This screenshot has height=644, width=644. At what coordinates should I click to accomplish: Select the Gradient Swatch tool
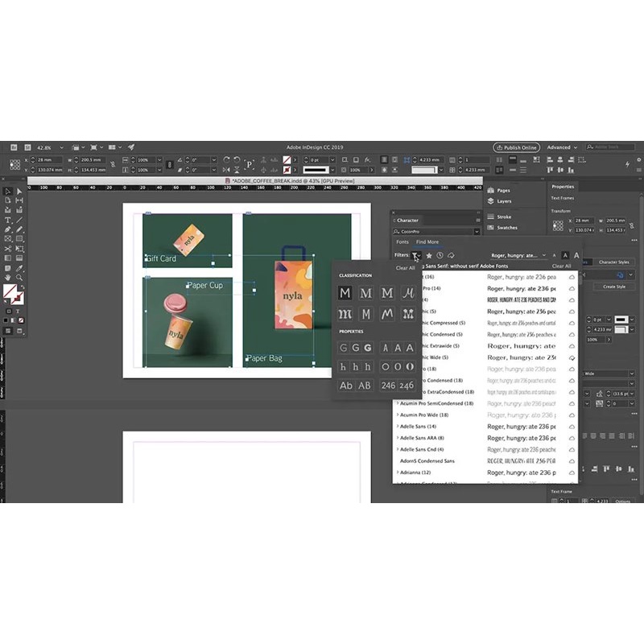coord(8,258)
